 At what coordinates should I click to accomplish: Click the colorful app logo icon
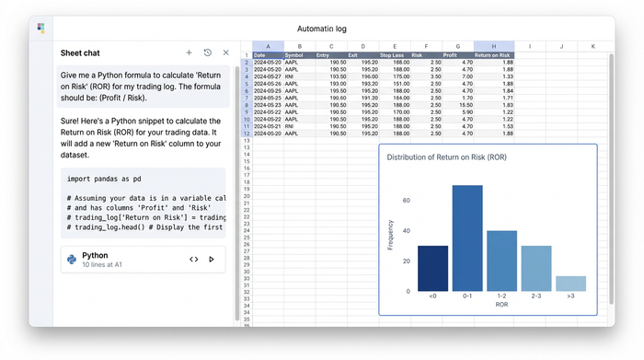point(40,28)
